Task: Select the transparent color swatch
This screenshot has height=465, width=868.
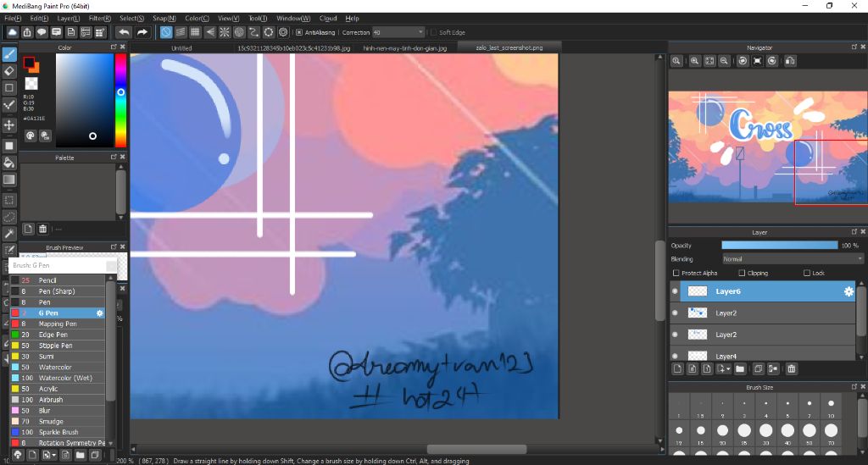Action: (x=31, y=84)
